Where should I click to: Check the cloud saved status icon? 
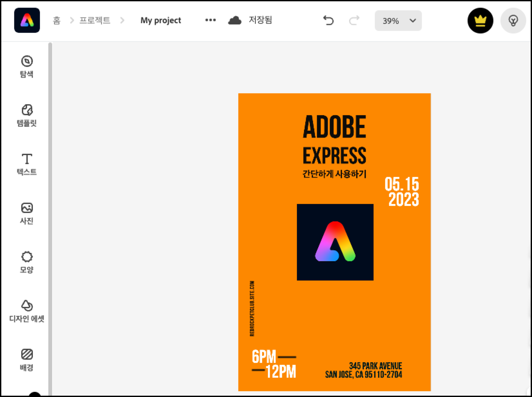235,21
